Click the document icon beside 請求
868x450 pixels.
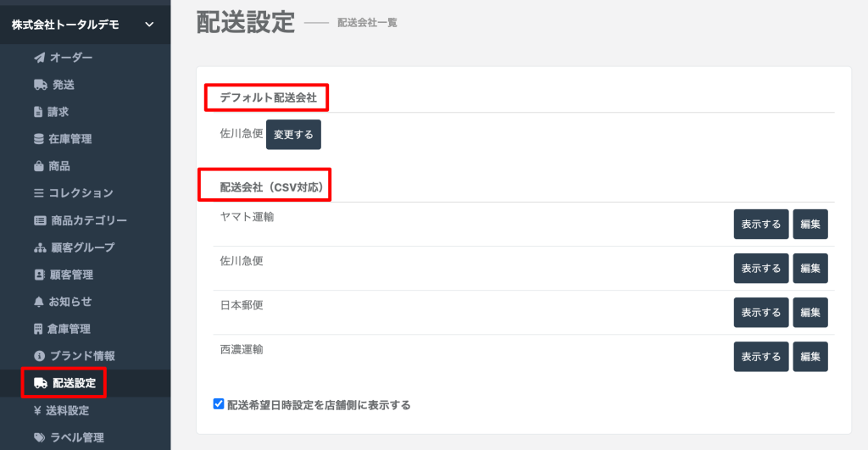tap(38, 112)
